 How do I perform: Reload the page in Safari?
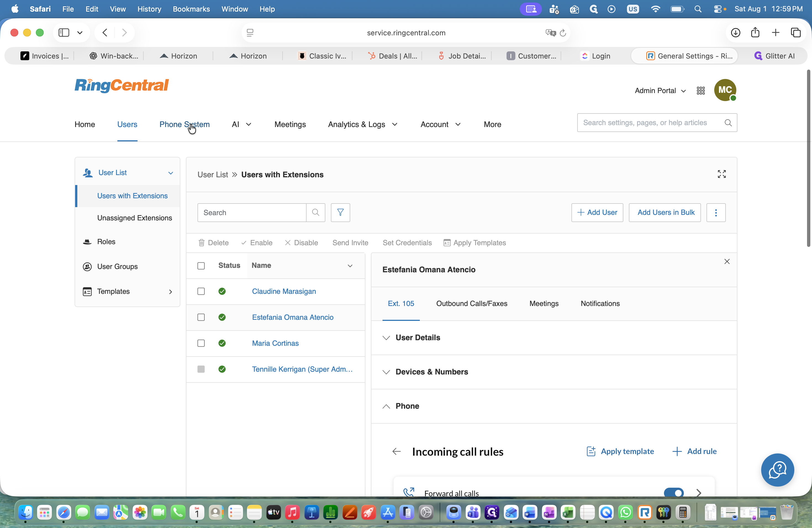coord(563,33)
